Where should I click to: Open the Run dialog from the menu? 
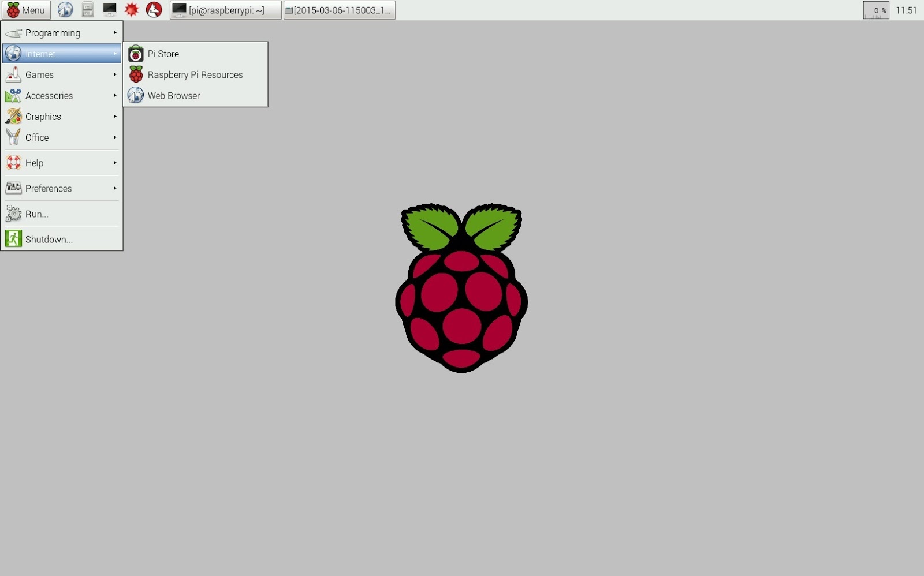pos(37,214)
